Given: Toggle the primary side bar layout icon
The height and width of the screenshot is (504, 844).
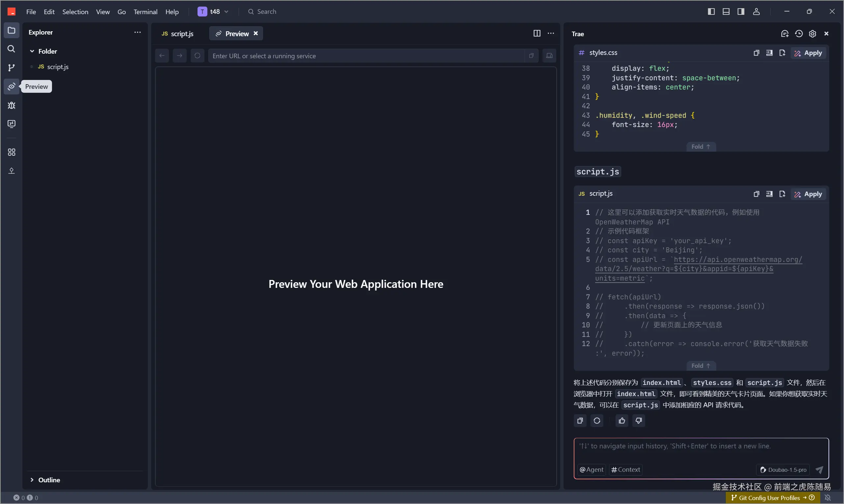Looking at the screenshot, I should (x=711, y=12).
